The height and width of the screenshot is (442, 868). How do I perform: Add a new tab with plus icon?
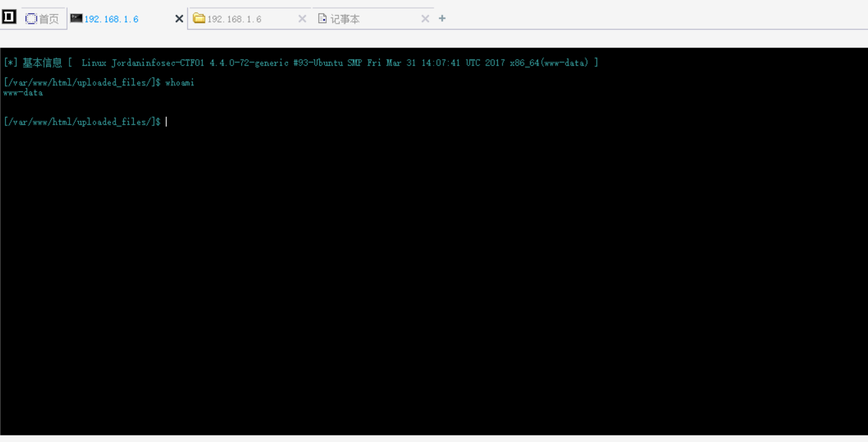tap(442, 18)
